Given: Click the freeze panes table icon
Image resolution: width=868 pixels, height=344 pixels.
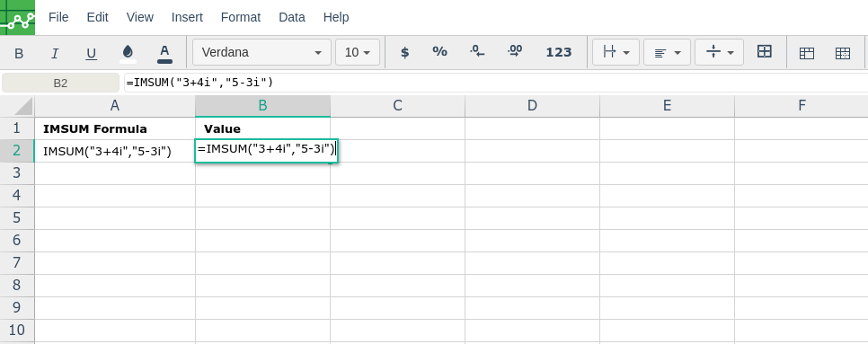Looking at the screenshot, I should point(807,53).
